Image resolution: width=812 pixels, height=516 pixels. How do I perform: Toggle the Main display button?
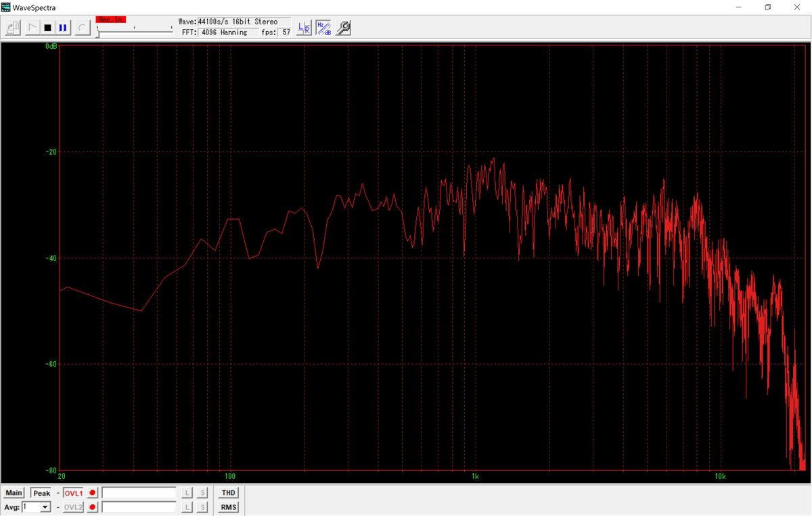pyautogui.click(x=14, y=493)
